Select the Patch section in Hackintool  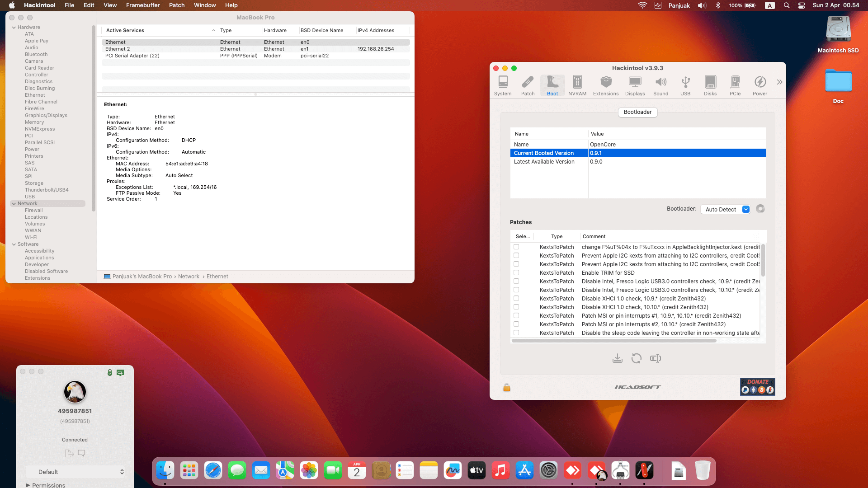click(x=528, y=85)
